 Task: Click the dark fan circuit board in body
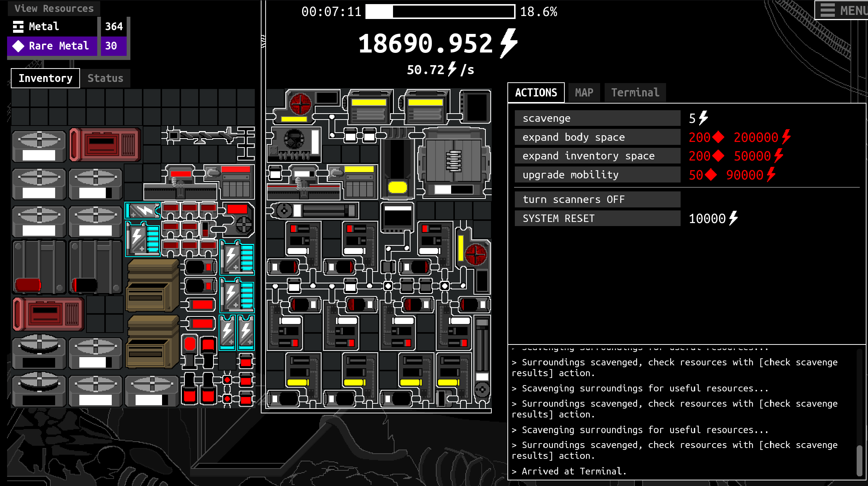(x=294, y=144)
